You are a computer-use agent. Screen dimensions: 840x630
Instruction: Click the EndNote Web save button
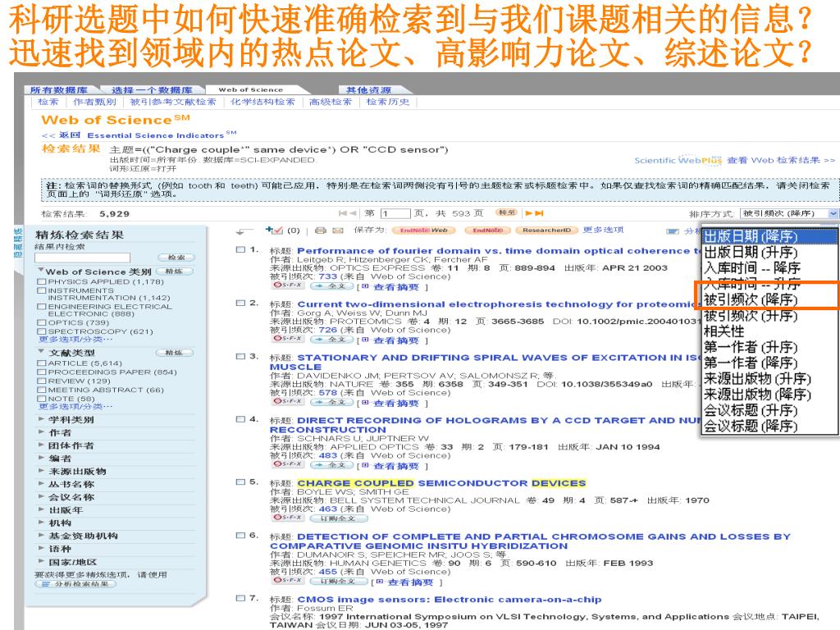point(423,231)
